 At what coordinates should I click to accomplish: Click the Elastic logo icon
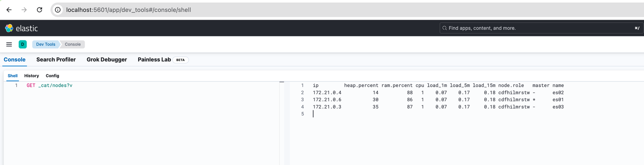[x=9, y=28]
